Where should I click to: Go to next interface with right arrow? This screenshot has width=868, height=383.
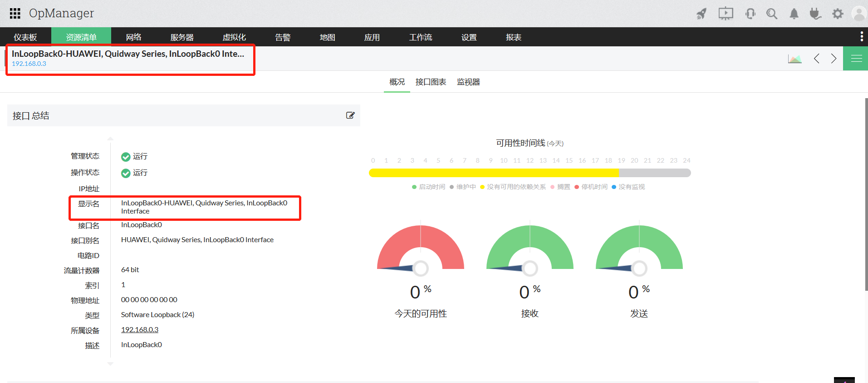(x=834, y=59)
